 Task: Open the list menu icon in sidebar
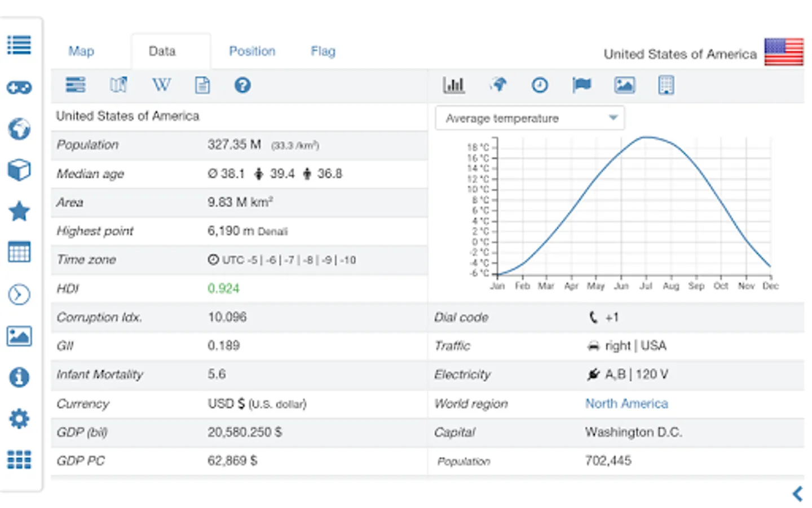(x=19, y=45)
